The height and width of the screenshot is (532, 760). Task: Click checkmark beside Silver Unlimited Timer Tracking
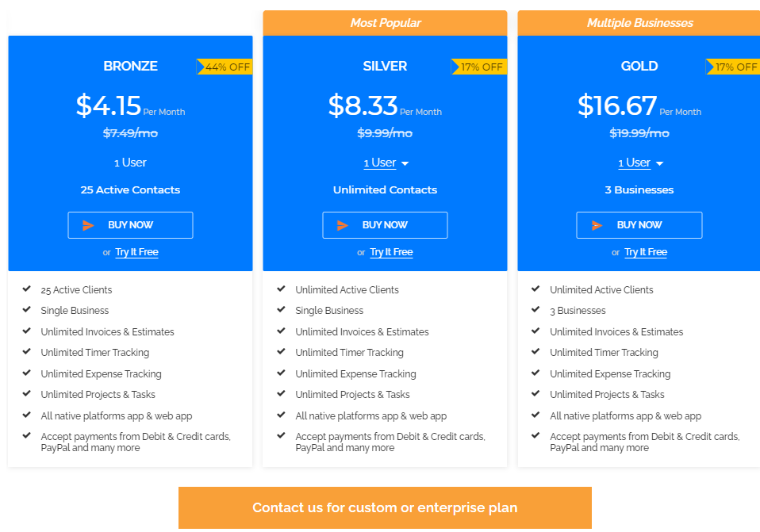tap(281, 352)
